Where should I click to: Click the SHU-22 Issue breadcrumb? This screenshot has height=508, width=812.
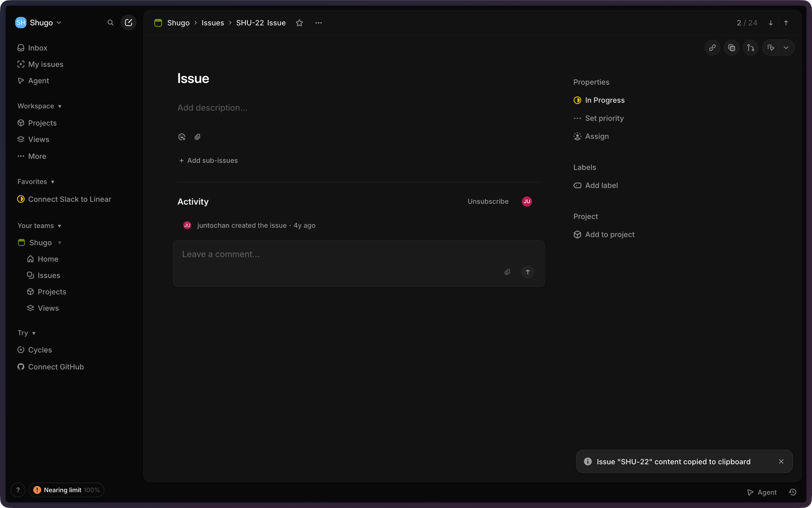click(261, 23)
